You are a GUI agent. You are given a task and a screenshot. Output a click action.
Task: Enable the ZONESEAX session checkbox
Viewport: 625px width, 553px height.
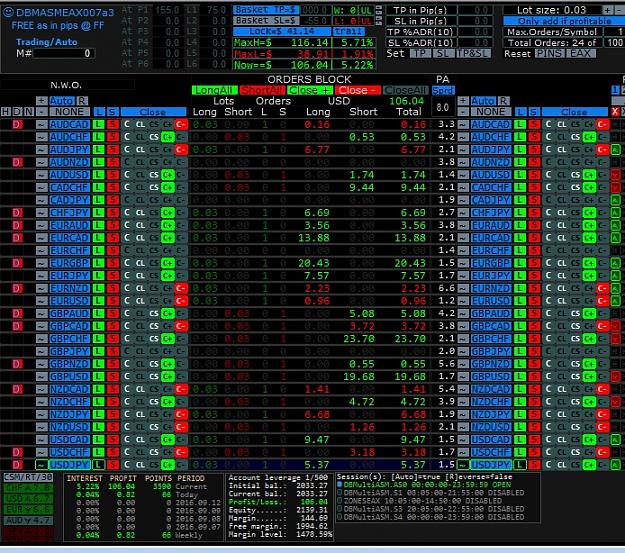tap(340, 501)
